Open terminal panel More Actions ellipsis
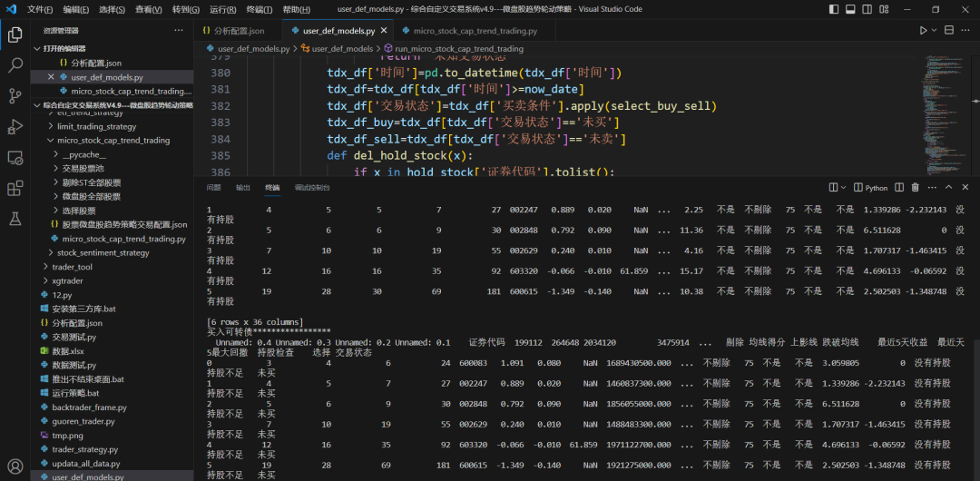980x481 pixels. (932, 187)
